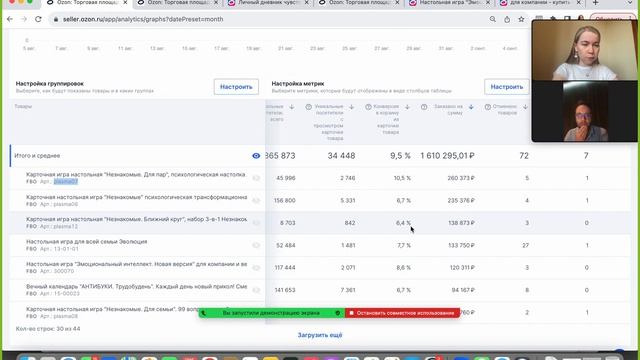Click the 'Итого и среднее' row label
Screen dimensions: 640x360
click(x=37, y=156)
